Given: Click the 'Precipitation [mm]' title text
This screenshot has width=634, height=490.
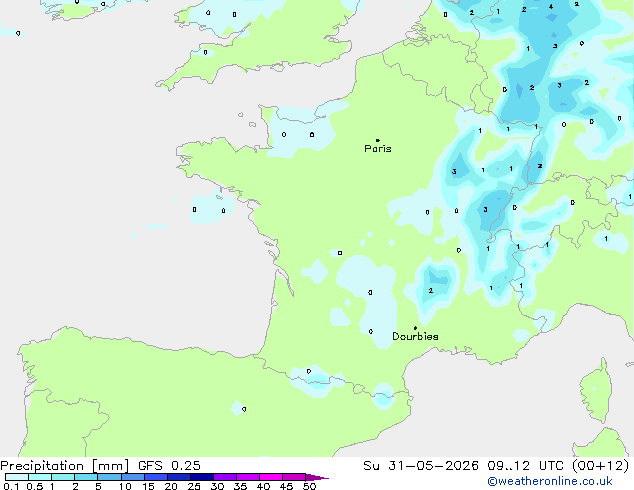Looking at the screenshot, I should [x=65, y=466].
